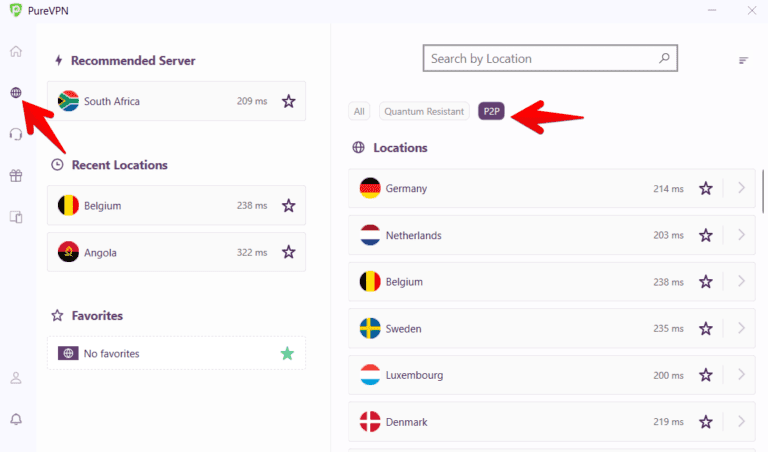Open the headset support icon
The image size is (768, 452).
[x=16, y=134]
